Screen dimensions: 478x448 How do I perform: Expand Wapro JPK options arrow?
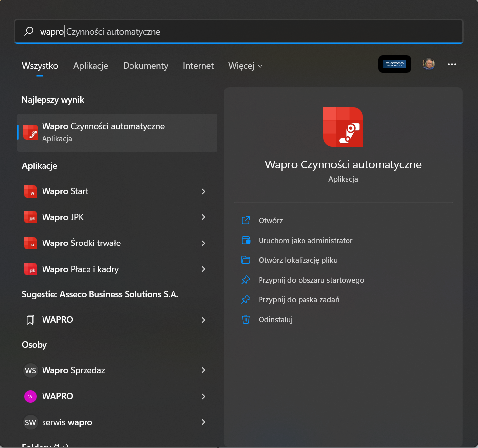(x=203, y=217)
